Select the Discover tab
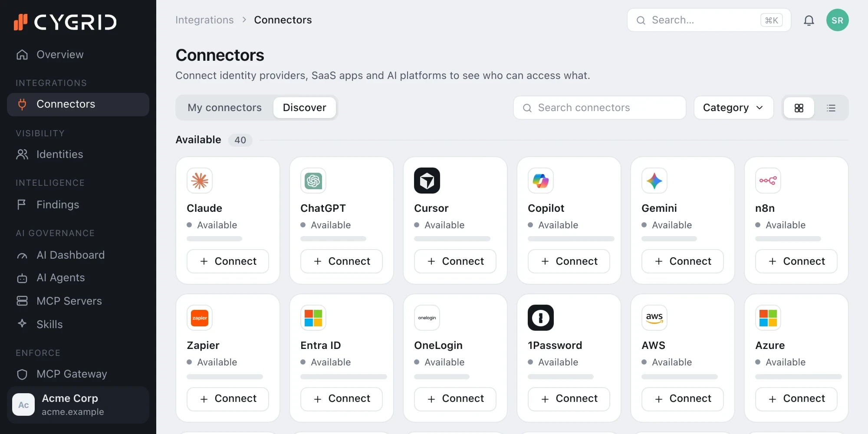 (305, 108)
